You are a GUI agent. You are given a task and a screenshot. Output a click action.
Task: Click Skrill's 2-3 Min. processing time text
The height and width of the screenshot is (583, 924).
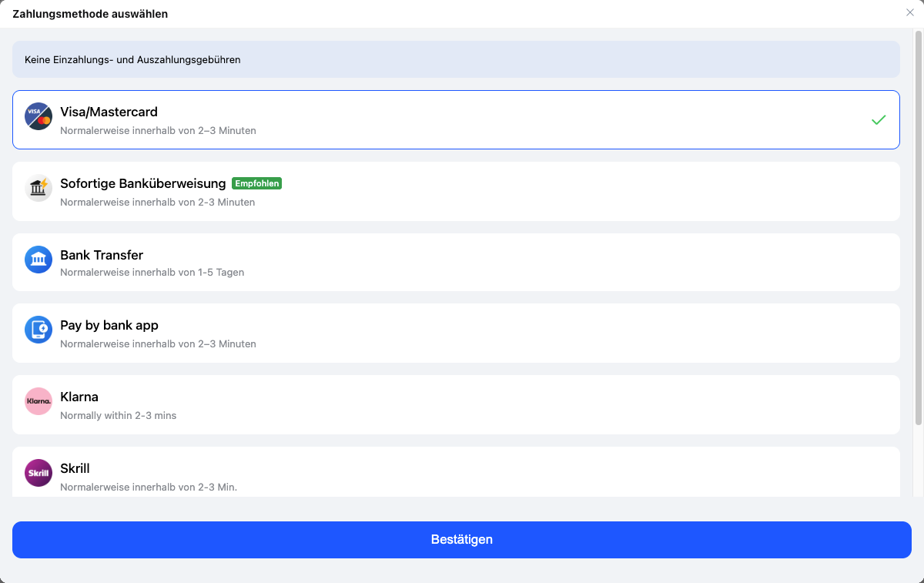click(x=149, y=488)
